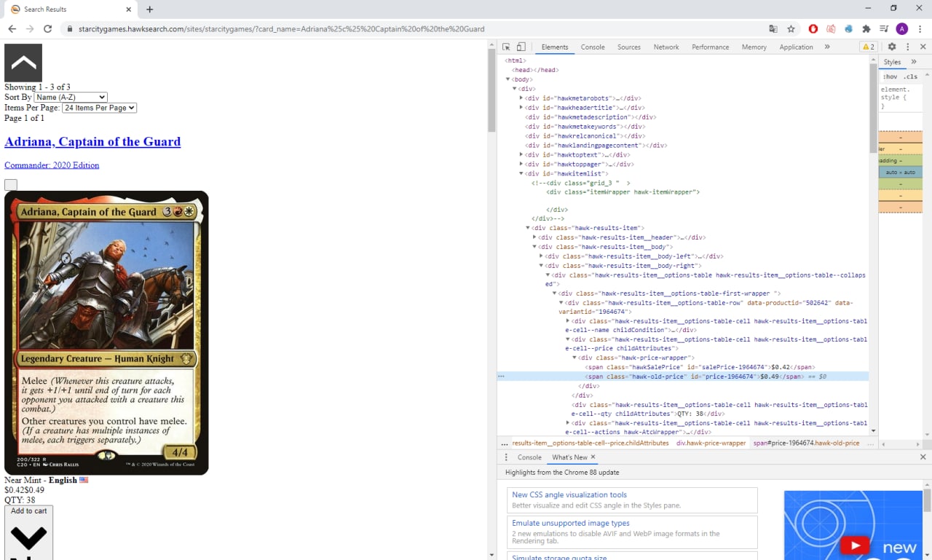Click the Add to cart button
Image resolution: width=932 pixels, height=560 pixels.
28,532
